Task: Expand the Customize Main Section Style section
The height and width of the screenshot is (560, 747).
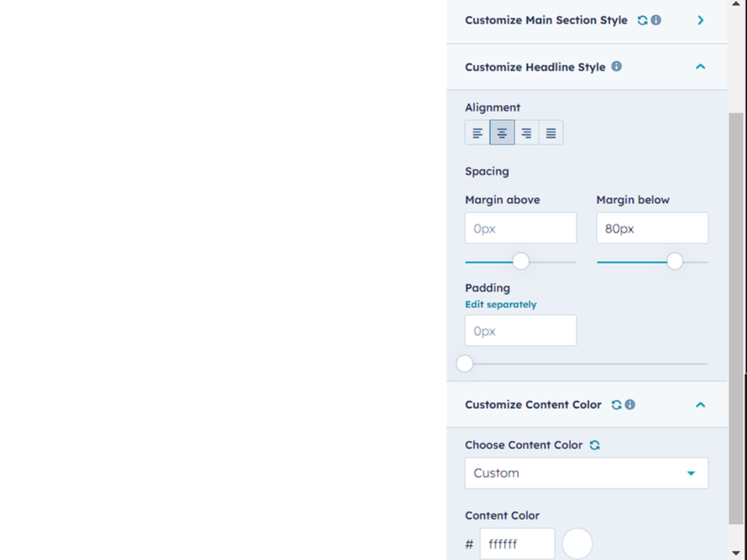Action: point(700,19)
